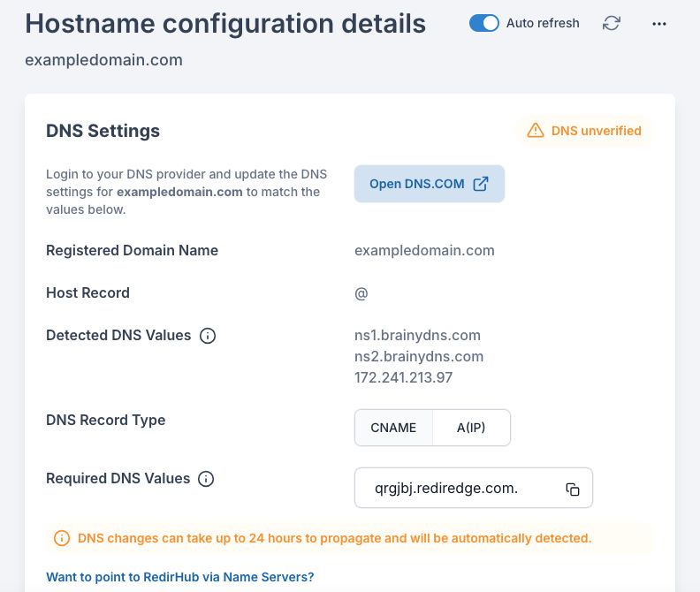700x592 pixels.
Task: Open the Want to point via Name Servers link
Action: pos(180,577)
